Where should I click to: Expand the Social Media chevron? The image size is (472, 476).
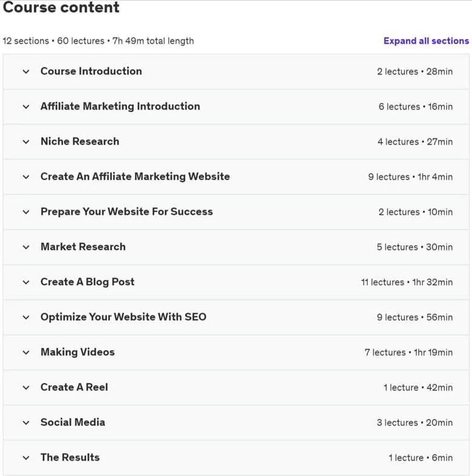[x=26, y=423]
